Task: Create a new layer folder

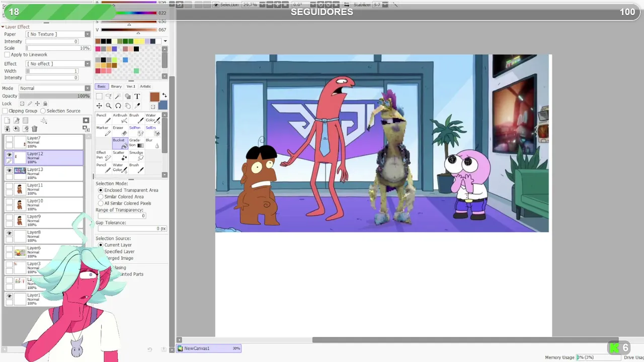Action: pos(25,121)
